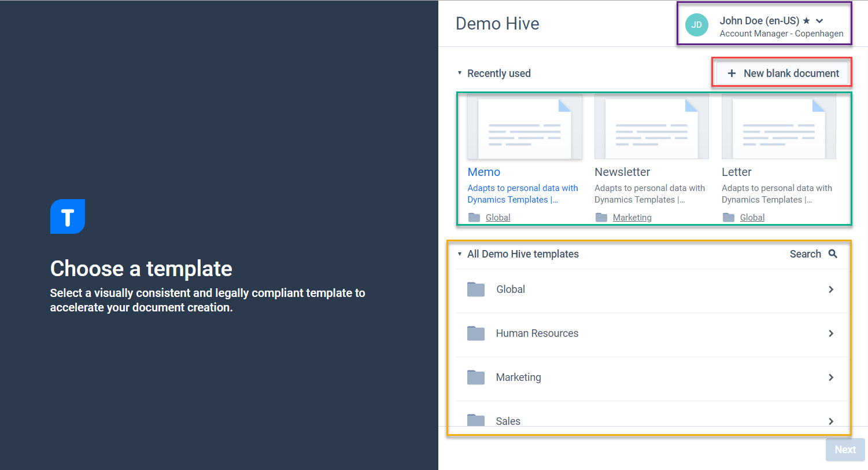Open the John Doe account dropdown
This screenshot has height=470, width=868.
819,20
